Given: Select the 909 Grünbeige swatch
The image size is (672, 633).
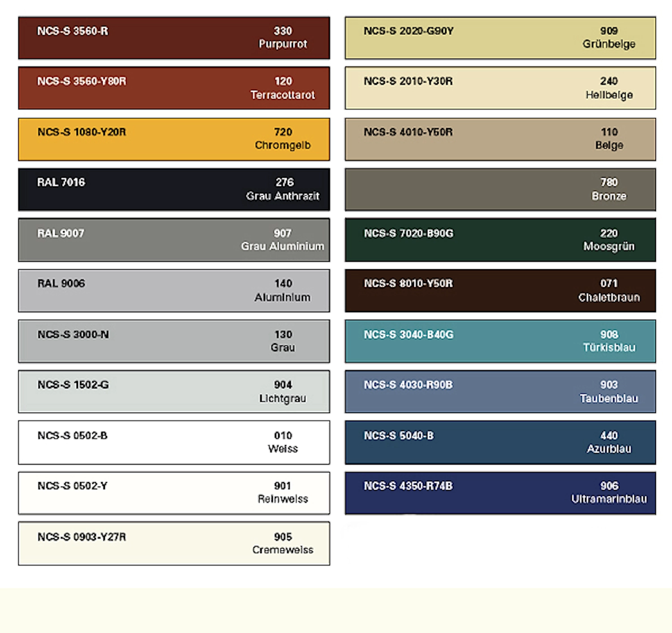Looking at the screenshot, I should tap(500, 38).
